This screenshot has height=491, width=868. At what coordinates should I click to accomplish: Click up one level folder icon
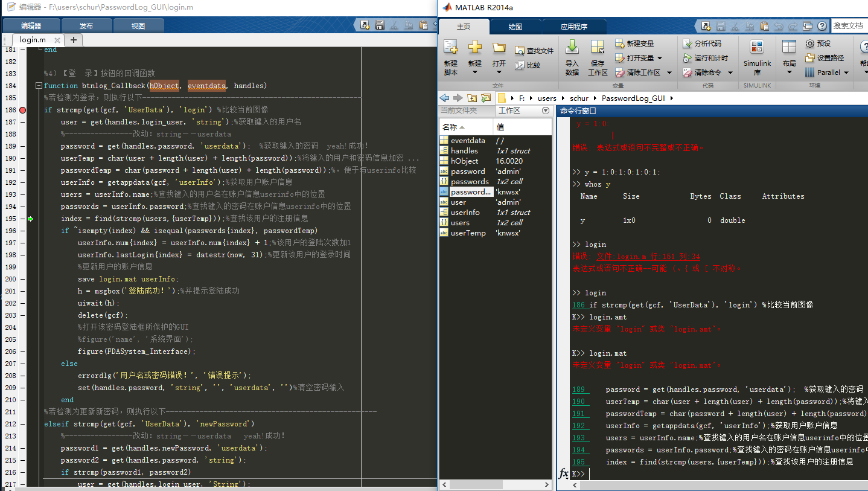point(471,98)
